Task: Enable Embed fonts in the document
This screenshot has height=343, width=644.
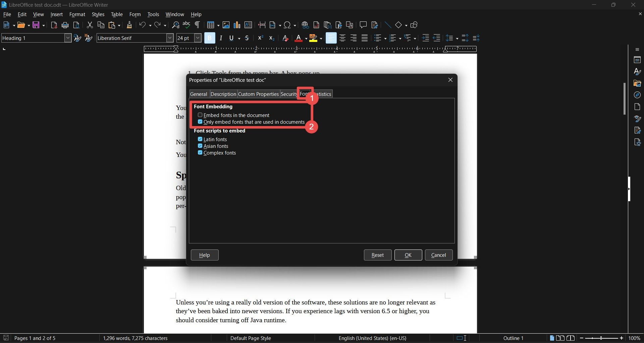Action: (x=201, y=115)
